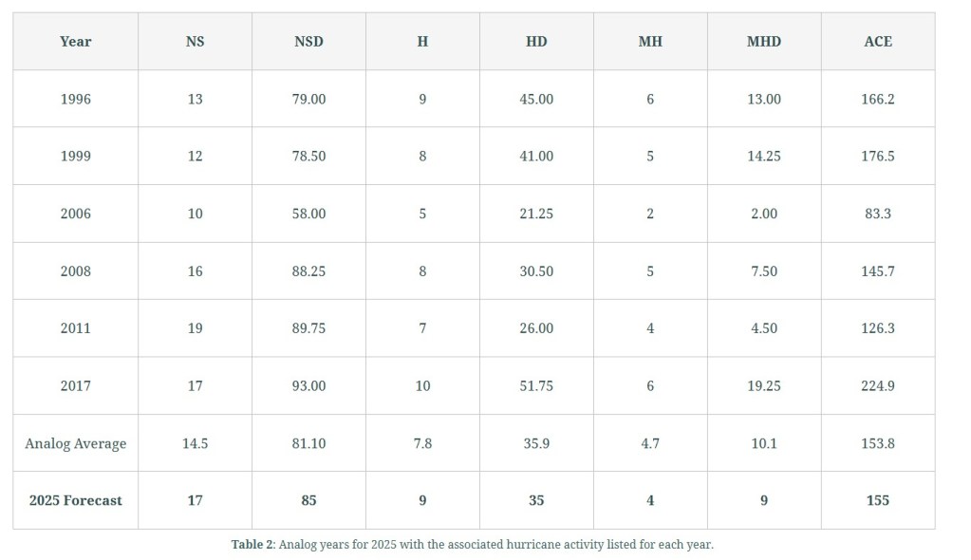Select the NSD column header
The height and width of the screenshot is (560, 971).
coord(308,42)
